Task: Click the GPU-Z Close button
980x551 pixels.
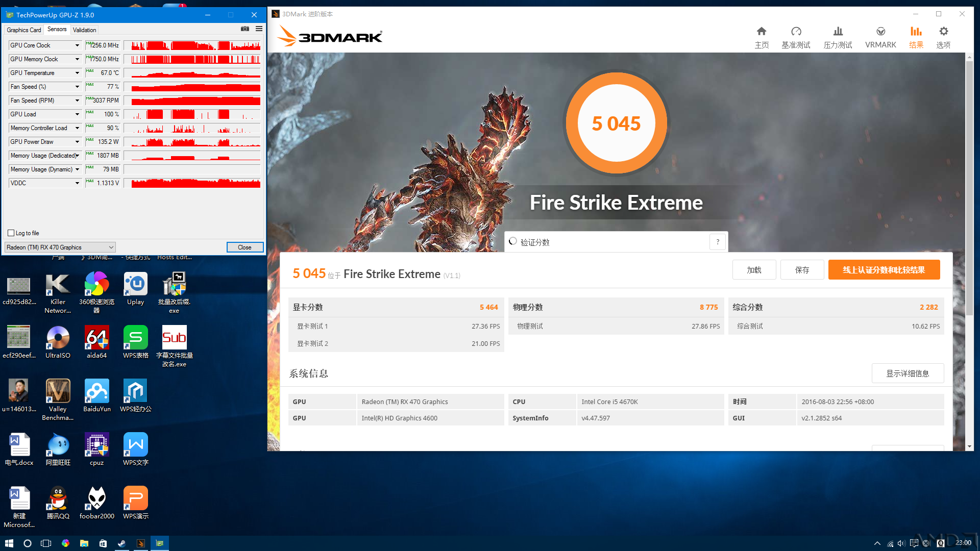Action: click(x=244, y=247)
